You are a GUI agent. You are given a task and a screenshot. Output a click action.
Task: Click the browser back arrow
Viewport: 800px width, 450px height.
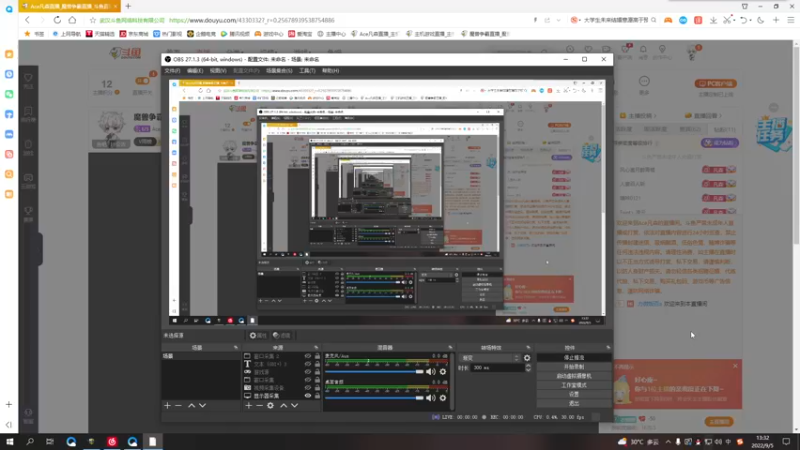pos(28,20)
